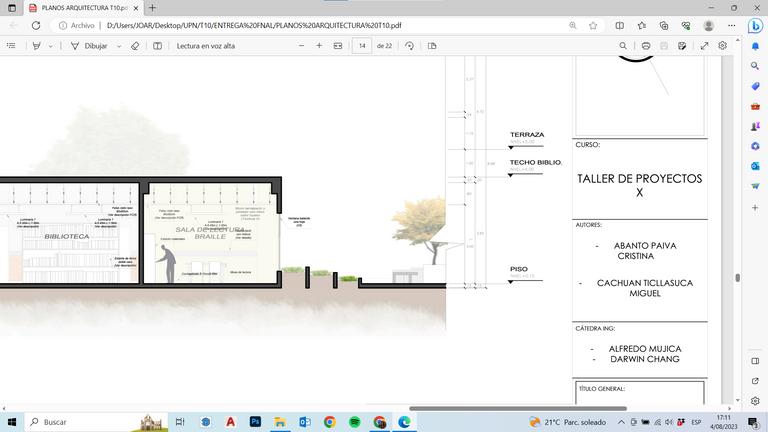768x432 pixels.
Task: Select the eraser tool in PDF toolbar
Action: [x=135, y=46]
